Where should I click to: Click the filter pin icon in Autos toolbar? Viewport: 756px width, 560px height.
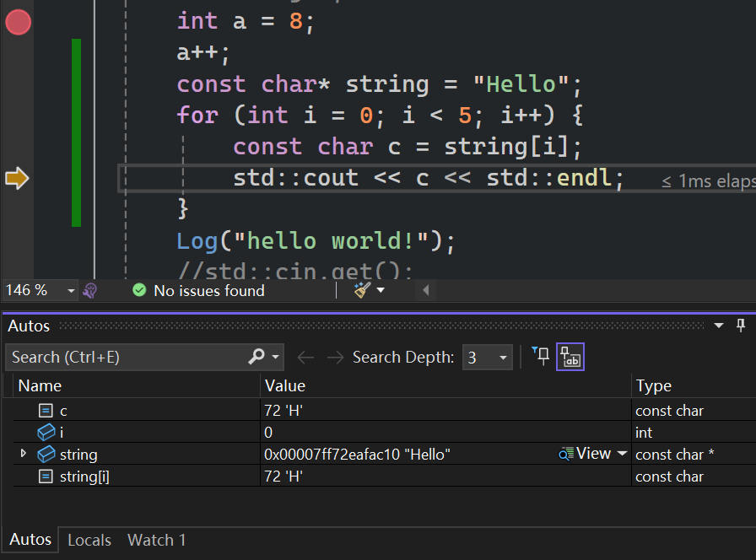pos(541,357)
